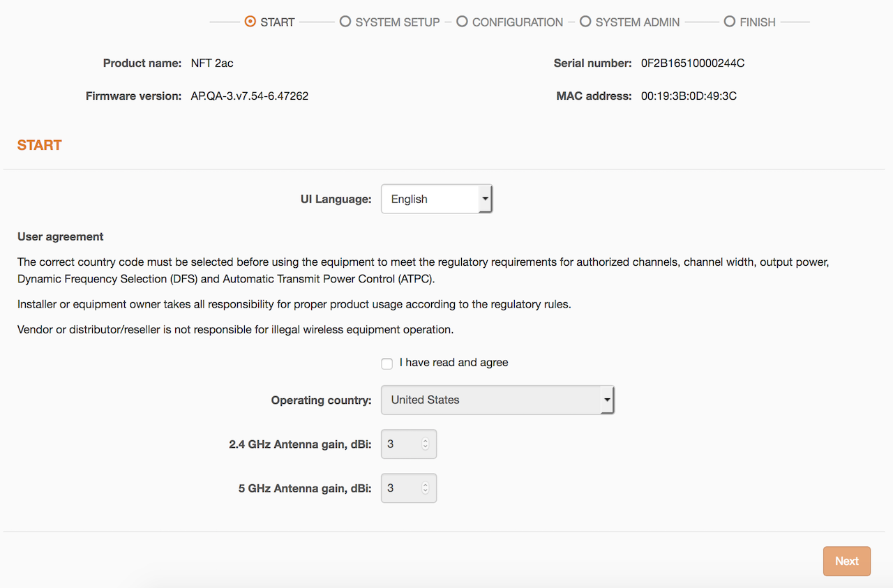The height and width of the screenshot is (588, 893).
Task: Focus the 5 GHz Antenna gain field
Action: coord(400,488)
